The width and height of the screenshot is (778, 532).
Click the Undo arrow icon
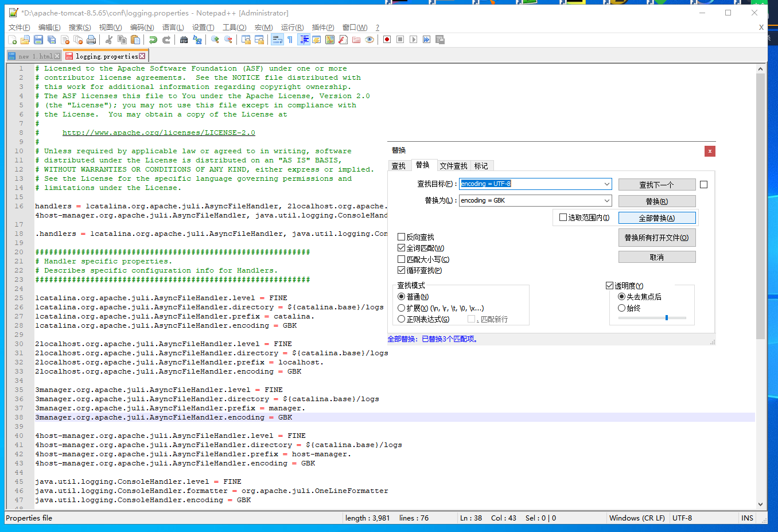click(153, 40)
